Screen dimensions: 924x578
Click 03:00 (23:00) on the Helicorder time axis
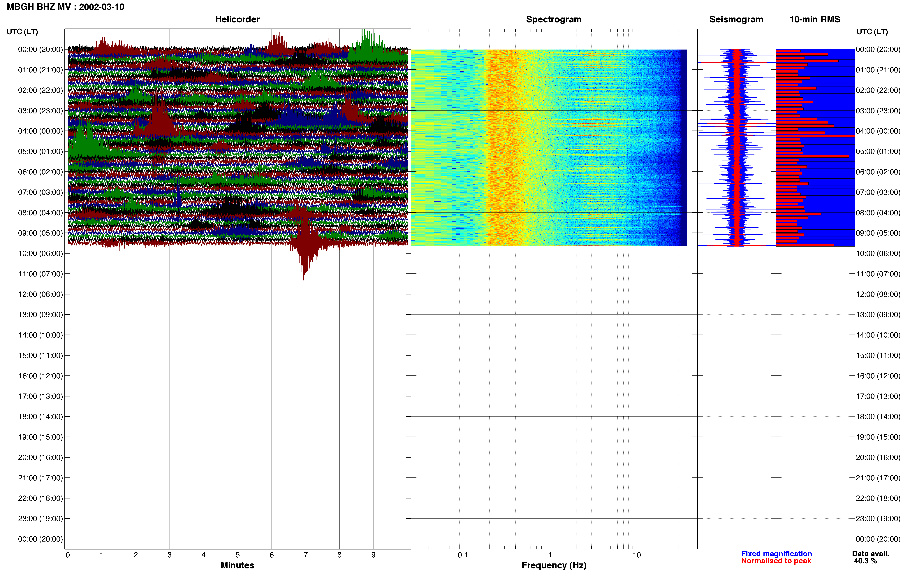pos(41,111)
